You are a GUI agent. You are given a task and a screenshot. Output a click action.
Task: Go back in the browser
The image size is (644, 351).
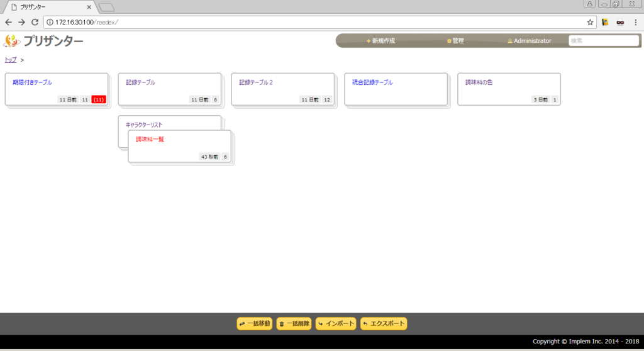pyautogui.click(x=9, y=22)
